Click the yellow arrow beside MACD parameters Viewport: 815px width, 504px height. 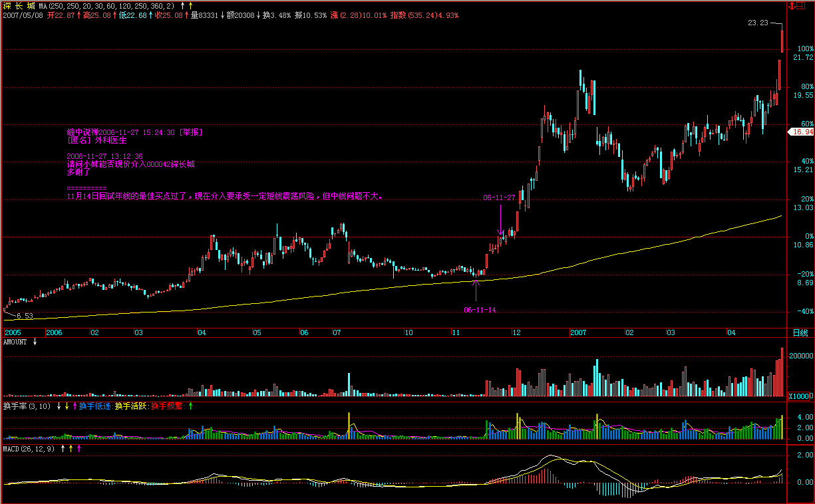pyautogui.click(x=71, y=449)
